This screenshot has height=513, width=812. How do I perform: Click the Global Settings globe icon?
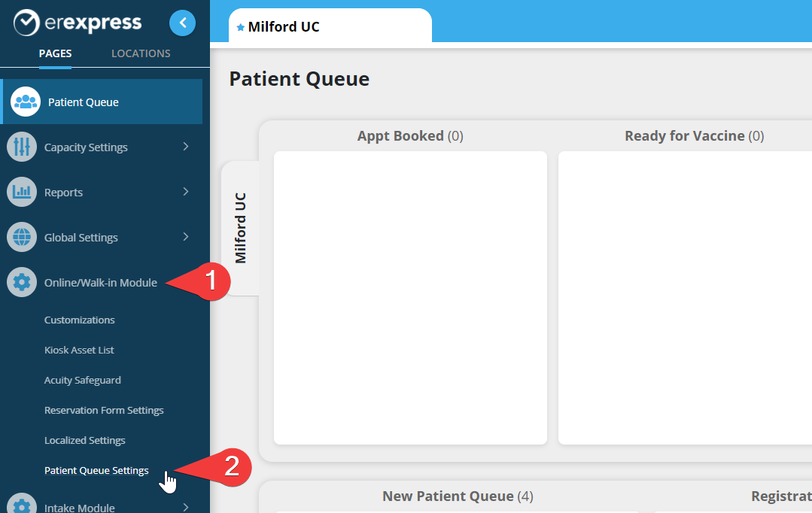22,237
